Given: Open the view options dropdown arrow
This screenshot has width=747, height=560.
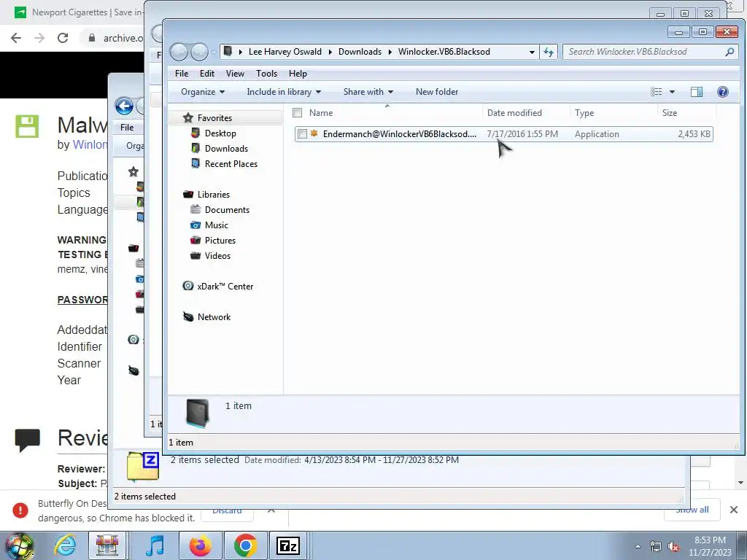Looking at the screenshot, I should [x=672, y=92].
